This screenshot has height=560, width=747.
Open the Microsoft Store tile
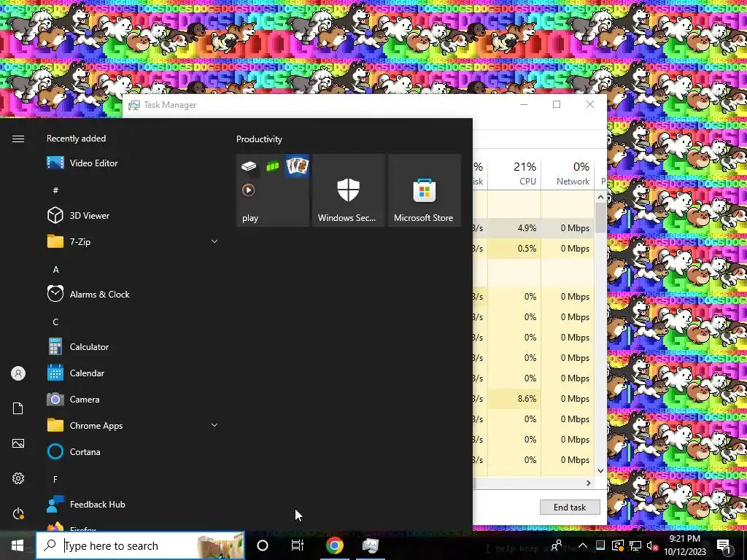click(424, 190)
